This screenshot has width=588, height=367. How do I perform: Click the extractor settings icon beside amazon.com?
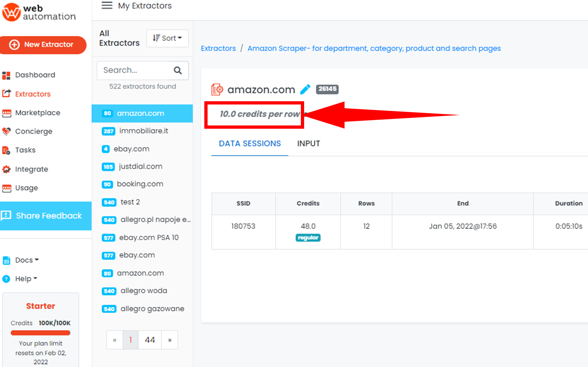pos(217,89)
